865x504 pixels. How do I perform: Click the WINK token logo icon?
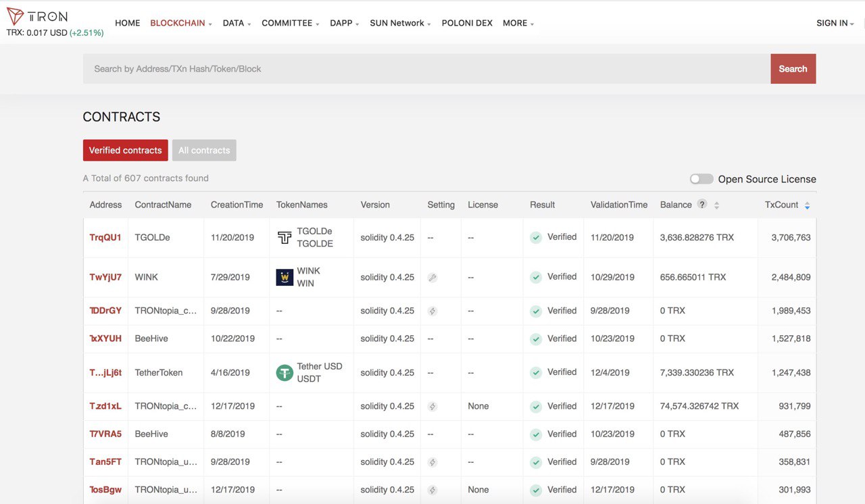[285, 277]
